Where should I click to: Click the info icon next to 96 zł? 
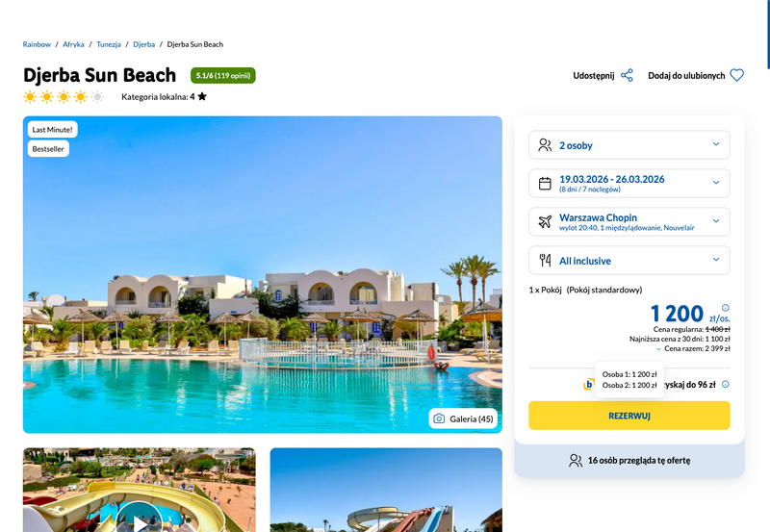click(726, 384)
